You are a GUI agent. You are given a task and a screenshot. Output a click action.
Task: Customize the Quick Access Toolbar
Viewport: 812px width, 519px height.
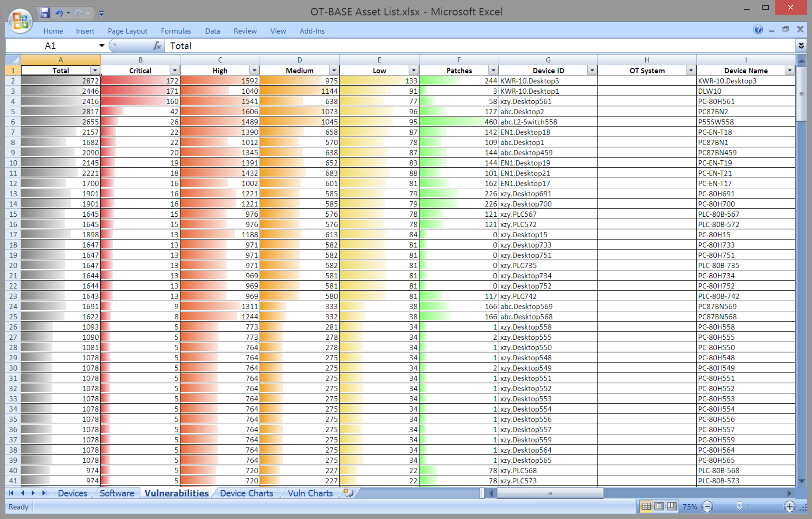click(101, 13)
